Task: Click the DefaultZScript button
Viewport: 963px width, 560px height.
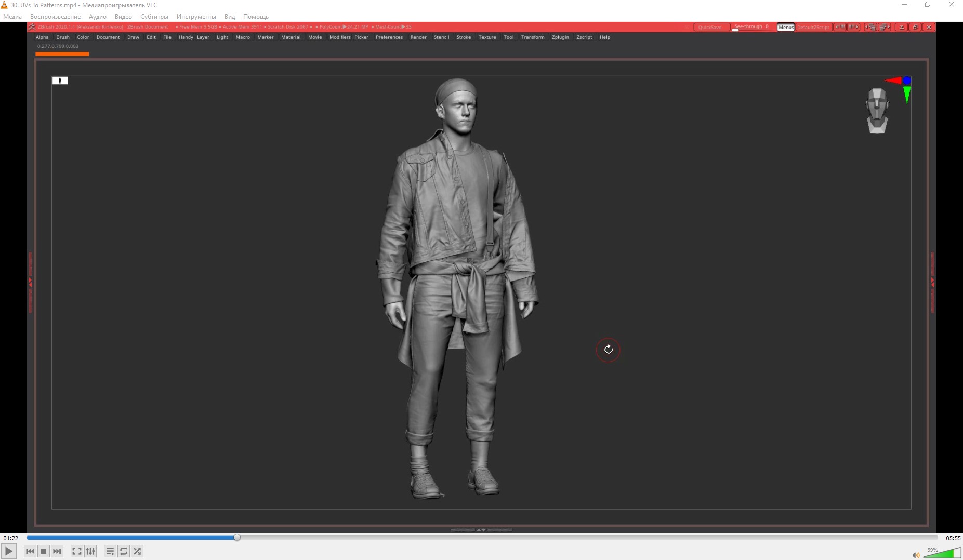Action: point(813,27)
